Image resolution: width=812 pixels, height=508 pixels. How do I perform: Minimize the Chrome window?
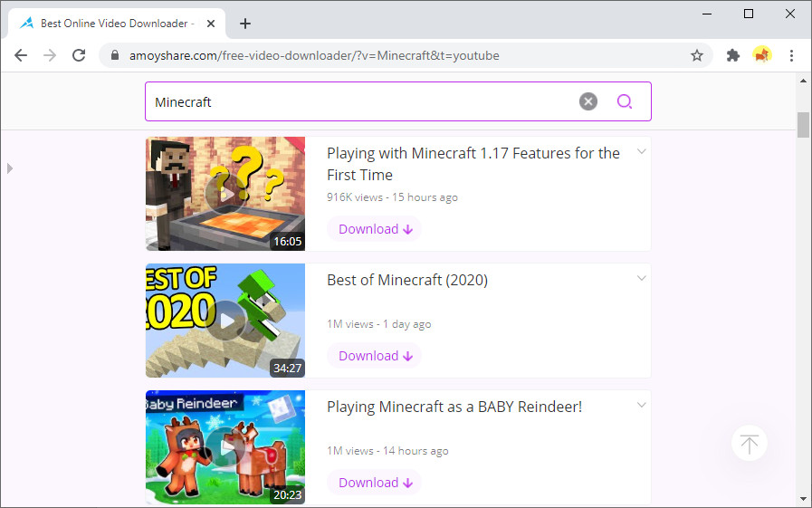tap(707, 14)
